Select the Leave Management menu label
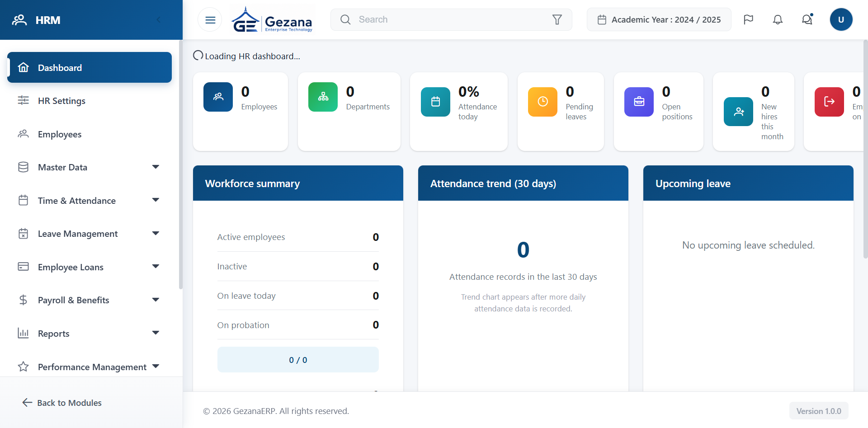Image resolution: width=868 pixels, height=428 pixels. [78, 234]
